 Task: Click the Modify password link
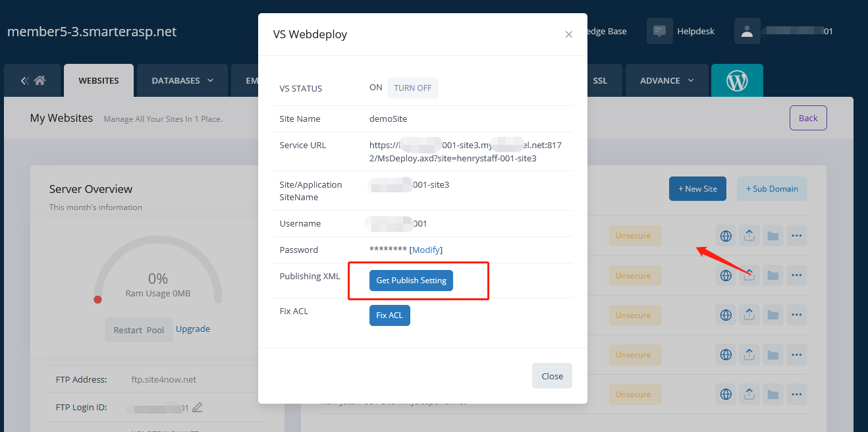pos(426,250)
